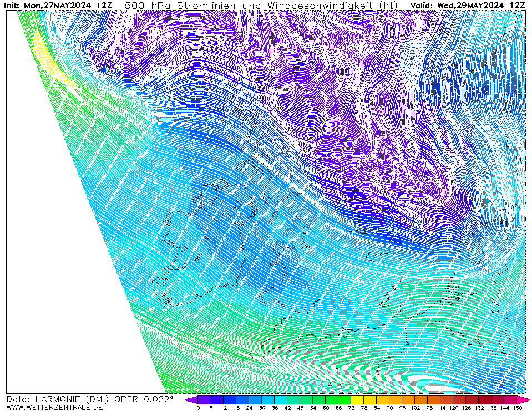This screenshot has width=532, height=411.
Task: Click the legend value 48
Action: [x=300, y=408]
